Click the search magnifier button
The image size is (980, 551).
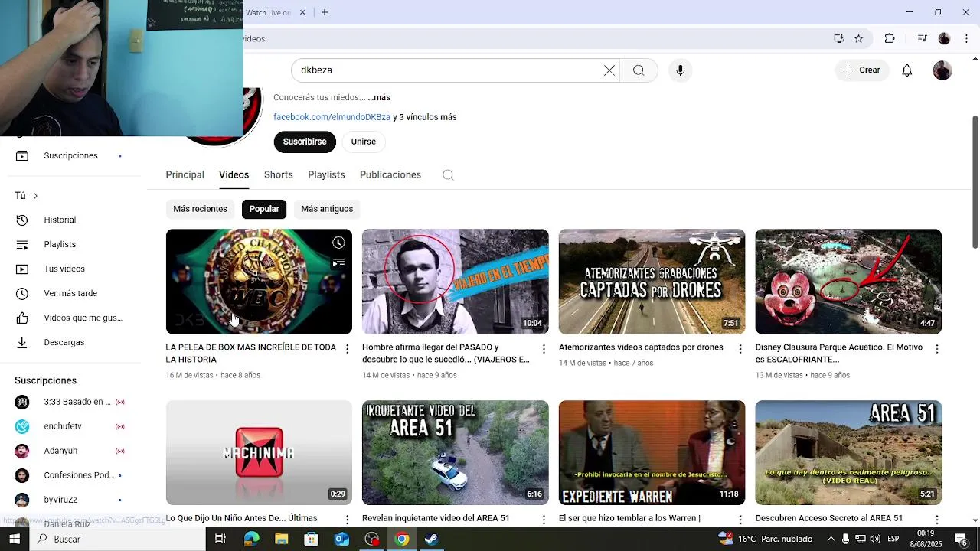[x=639, y=70]
